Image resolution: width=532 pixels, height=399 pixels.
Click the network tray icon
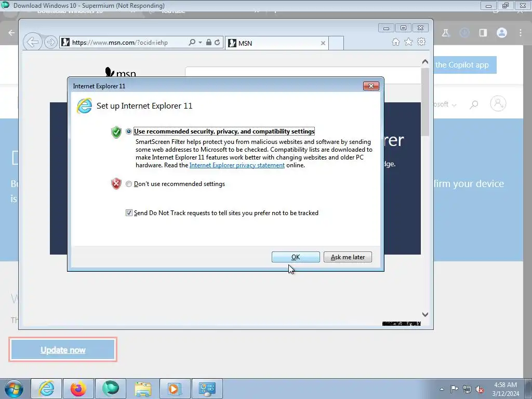[x=467, y=389]
